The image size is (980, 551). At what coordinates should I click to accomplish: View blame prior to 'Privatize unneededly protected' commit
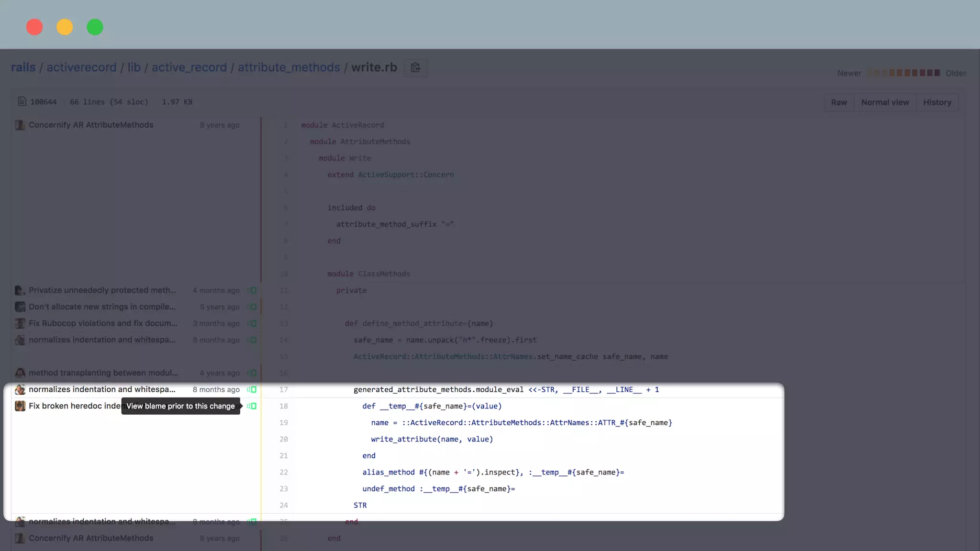point(252,290)
